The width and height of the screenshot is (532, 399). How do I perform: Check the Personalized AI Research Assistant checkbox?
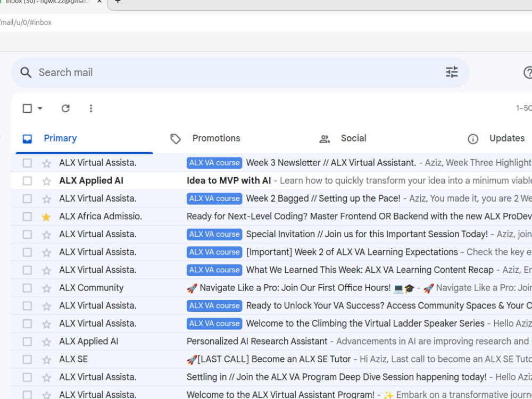tap(27, 342)
